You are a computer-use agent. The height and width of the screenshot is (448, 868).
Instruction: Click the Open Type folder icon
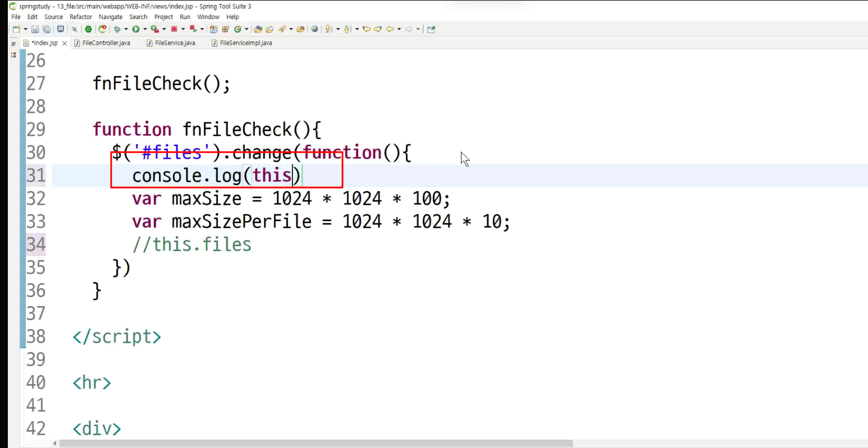tap(258, 29)
